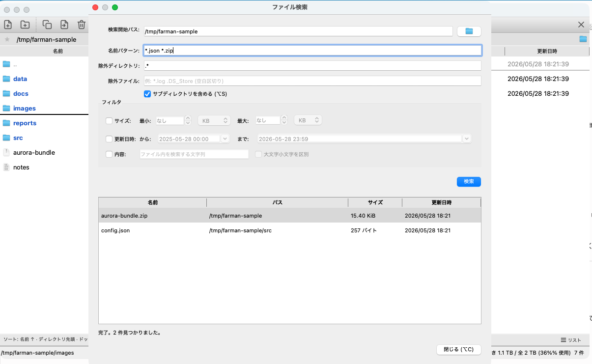Click the 最小 size stepper arrows

(x=188, y=120)
